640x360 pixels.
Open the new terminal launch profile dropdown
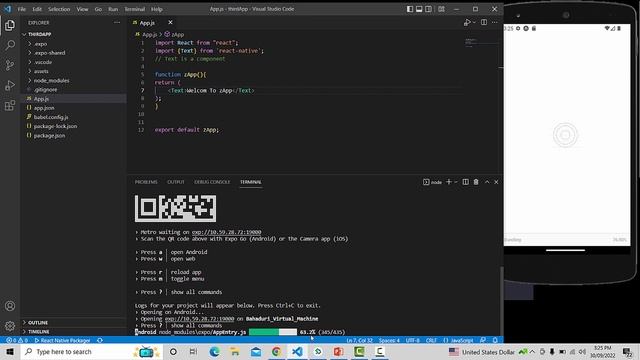(456, 182)
